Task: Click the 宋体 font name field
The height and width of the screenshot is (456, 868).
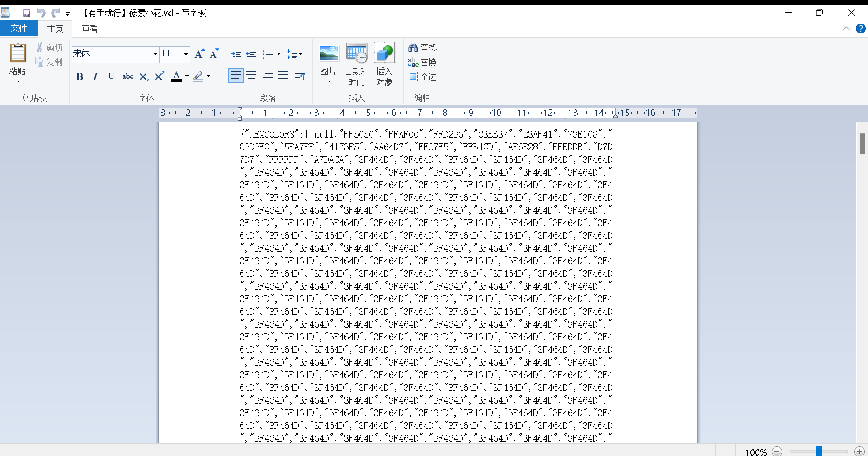Action: [112, 54]
